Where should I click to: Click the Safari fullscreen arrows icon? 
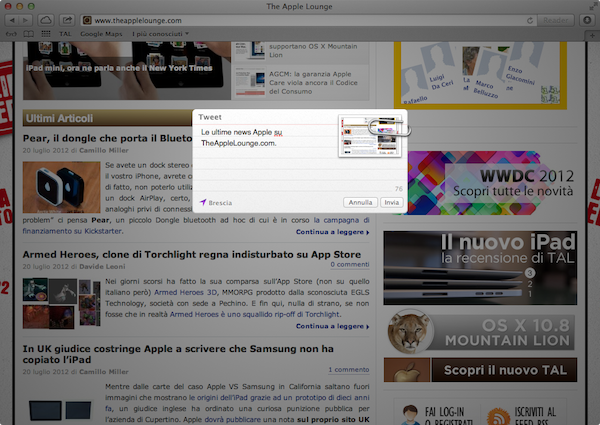(593, 6)
